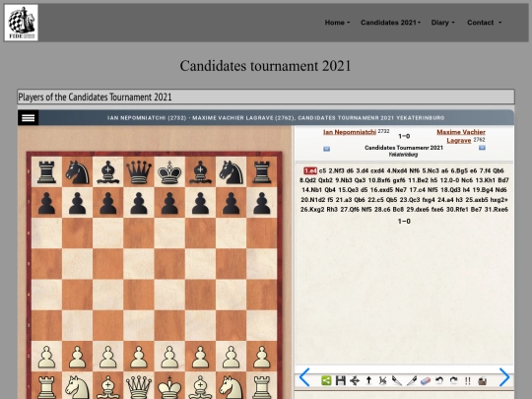
Task: Jump to move 12.0-0
Action: pos(450,180)
